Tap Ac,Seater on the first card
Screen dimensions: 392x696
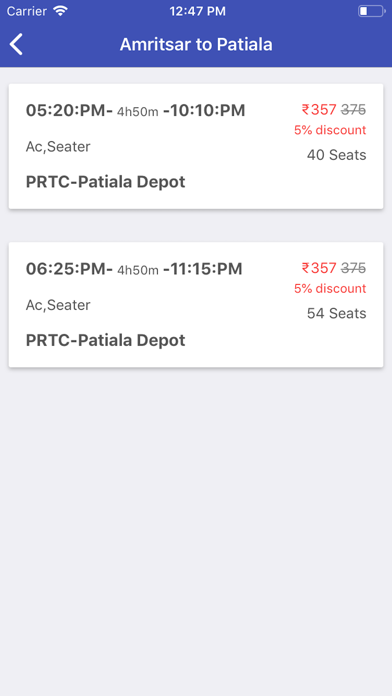coord(58,147)
